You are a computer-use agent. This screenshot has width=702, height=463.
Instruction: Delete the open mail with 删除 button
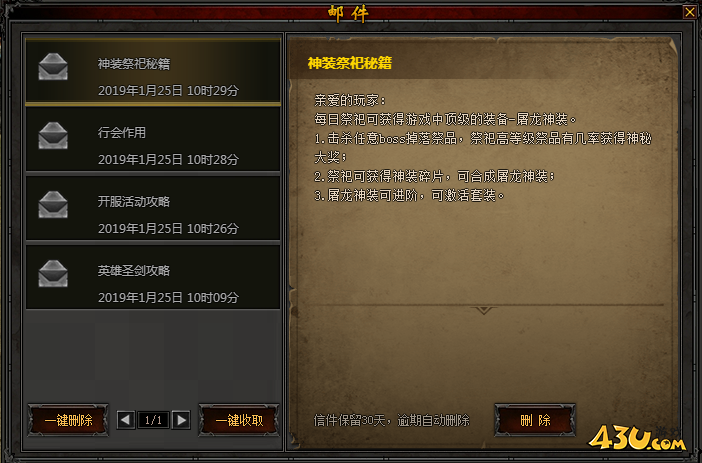[x=535, y=420]
